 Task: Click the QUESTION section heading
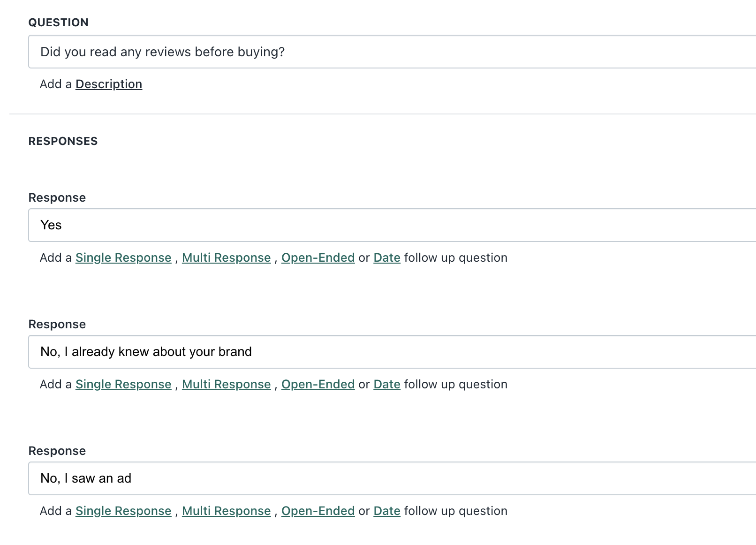[58, 23]
